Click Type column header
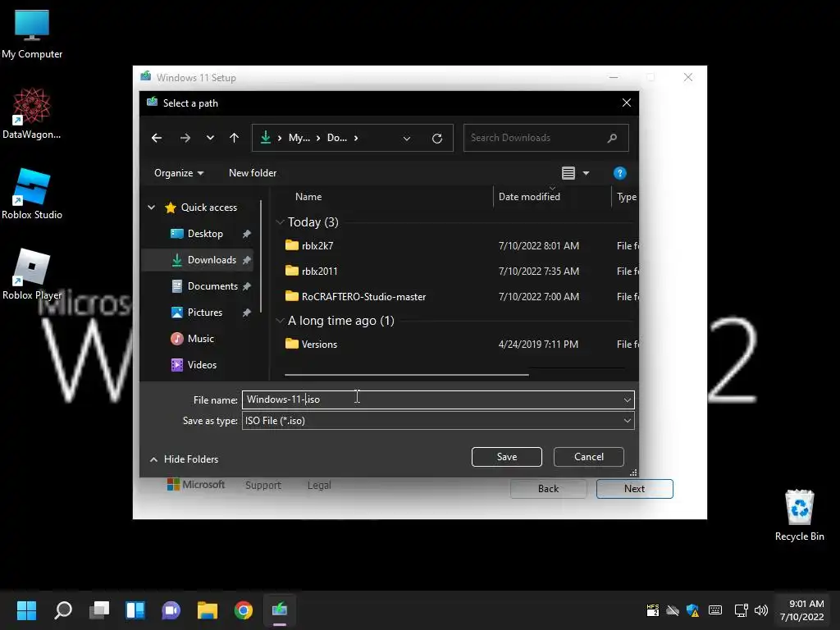 coord(626,197)
